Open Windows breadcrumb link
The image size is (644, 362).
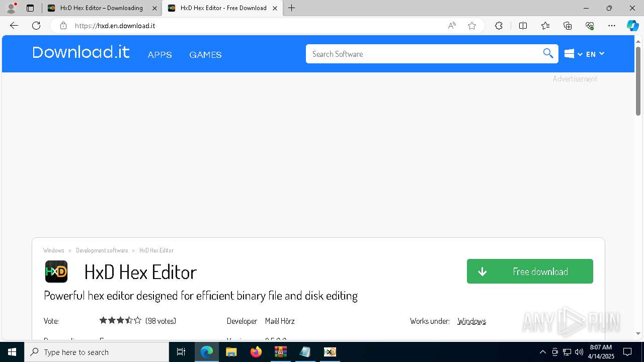point(54,250)
